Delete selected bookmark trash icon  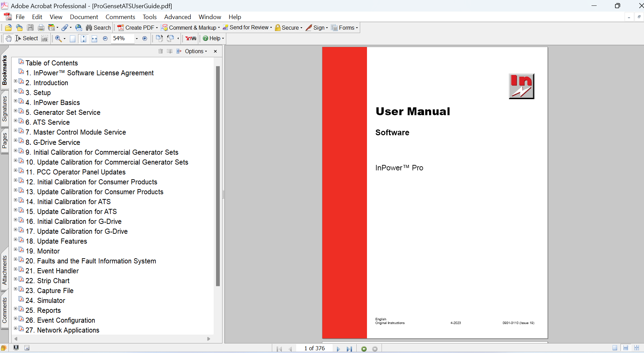pos(160,51)
